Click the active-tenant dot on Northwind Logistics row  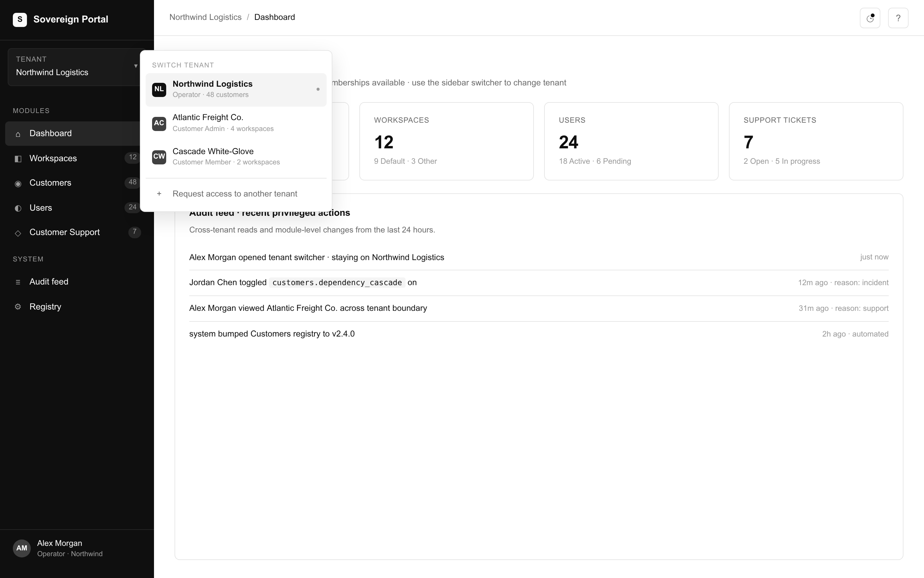[x=318, y=90]
